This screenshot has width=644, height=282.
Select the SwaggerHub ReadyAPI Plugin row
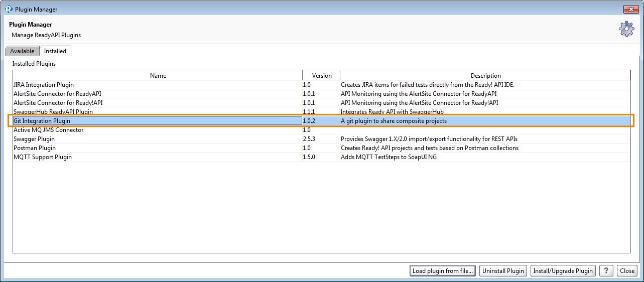tap(321, 111)
